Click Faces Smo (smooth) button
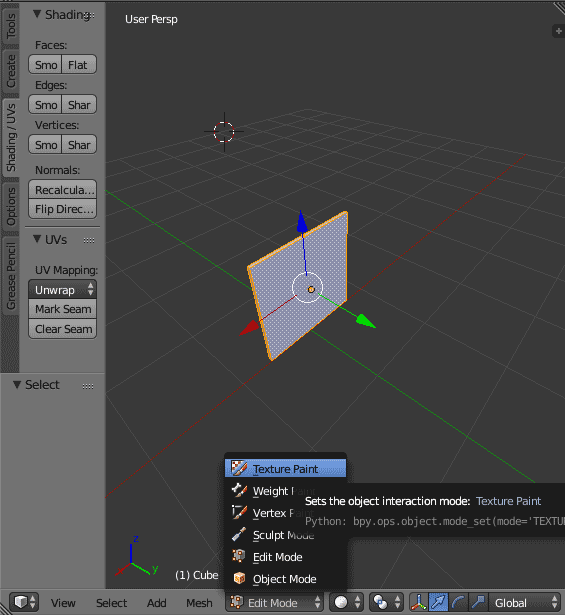Viewport: 565px width, 615px height. click(45, 64)
